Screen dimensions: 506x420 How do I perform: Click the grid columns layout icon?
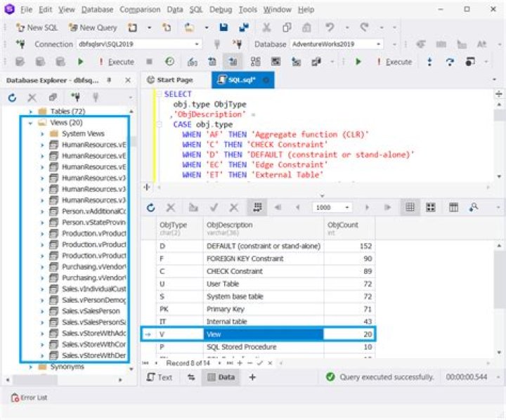point(453,207)
